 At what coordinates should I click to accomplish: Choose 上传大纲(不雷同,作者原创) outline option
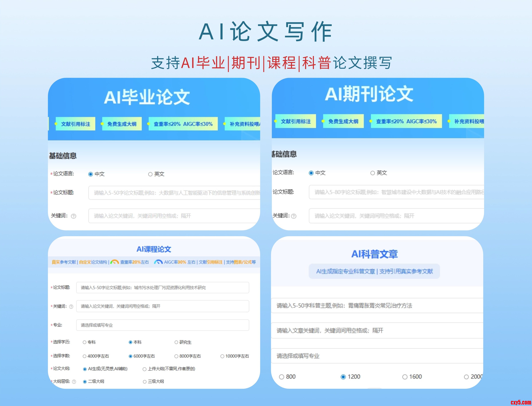pyautogui.click(x=145, y=369)
